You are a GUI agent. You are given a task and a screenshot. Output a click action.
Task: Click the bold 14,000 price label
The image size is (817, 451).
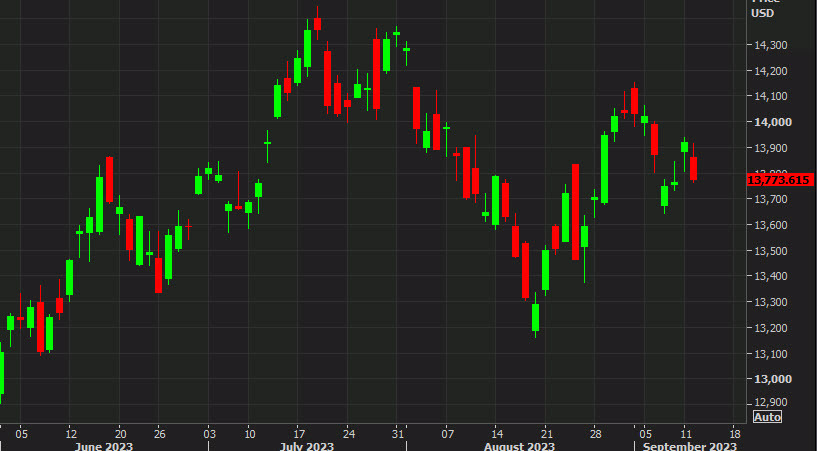pyautogui.click(x=773, y=122)
